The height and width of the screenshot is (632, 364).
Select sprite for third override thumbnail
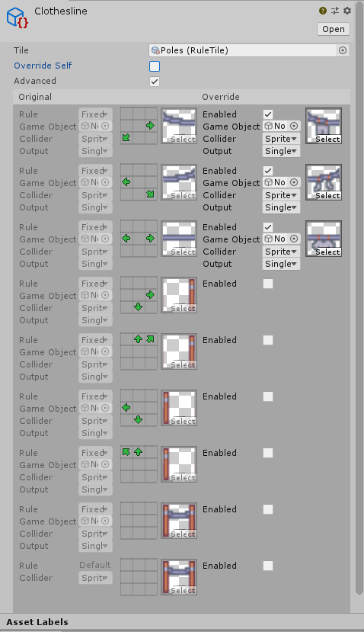(327, 252)
